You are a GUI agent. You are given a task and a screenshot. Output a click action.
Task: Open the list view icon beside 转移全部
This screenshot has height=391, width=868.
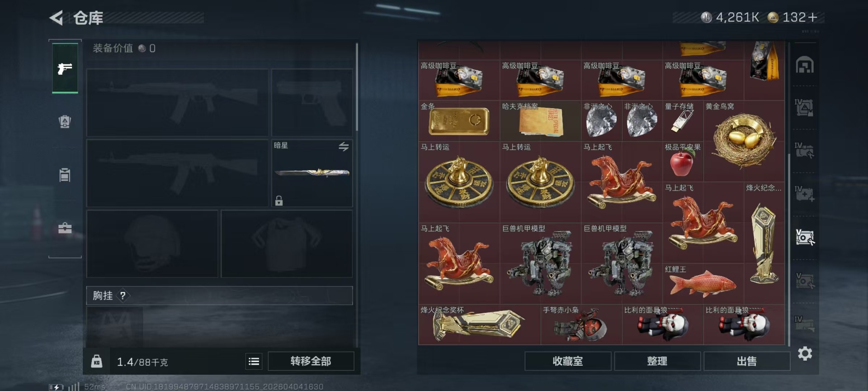click(x=254, y=361)
